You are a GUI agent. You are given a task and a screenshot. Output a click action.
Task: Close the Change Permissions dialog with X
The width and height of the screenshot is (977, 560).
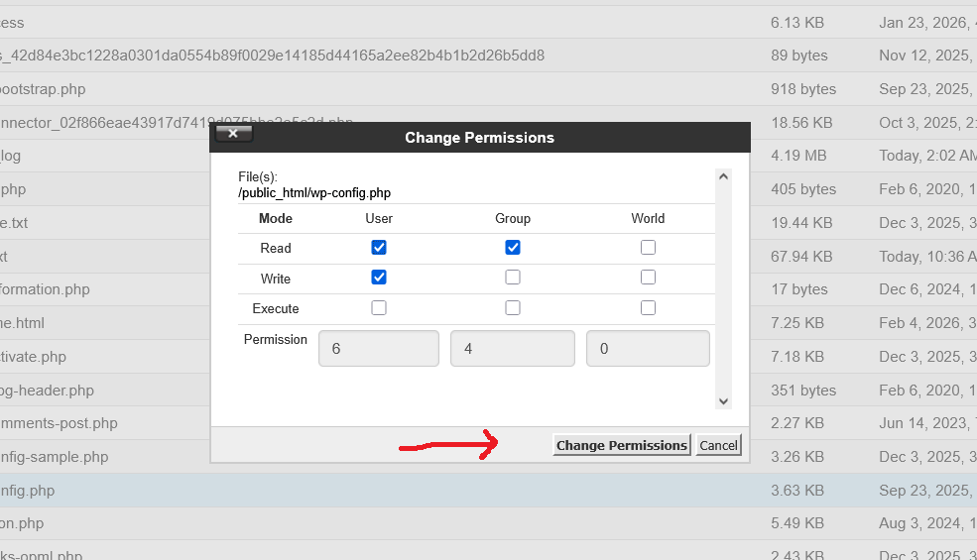pos(233,133)
